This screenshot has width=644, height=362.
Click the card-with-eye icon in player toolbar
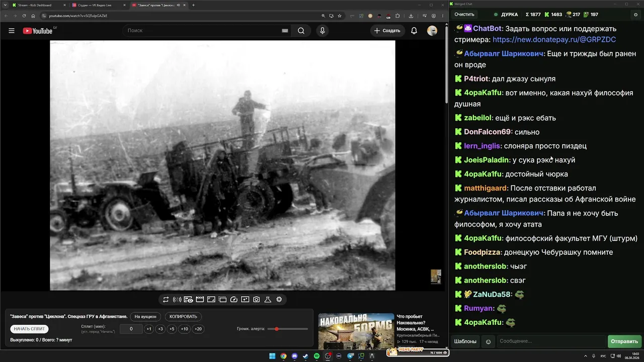[x=188, y=300]
